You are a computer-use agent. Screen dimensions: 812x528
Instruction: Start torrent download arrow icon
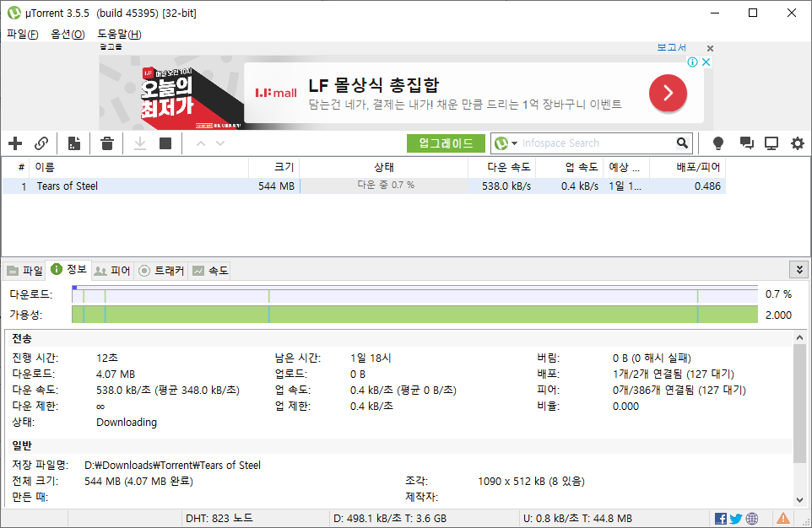point(140,143)
